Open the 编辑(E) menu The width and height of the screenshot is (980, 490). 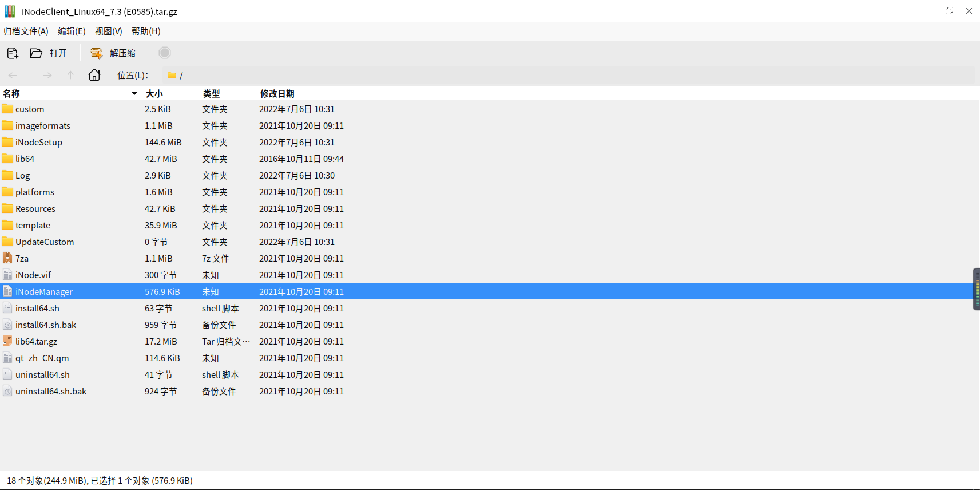[72, 31]
